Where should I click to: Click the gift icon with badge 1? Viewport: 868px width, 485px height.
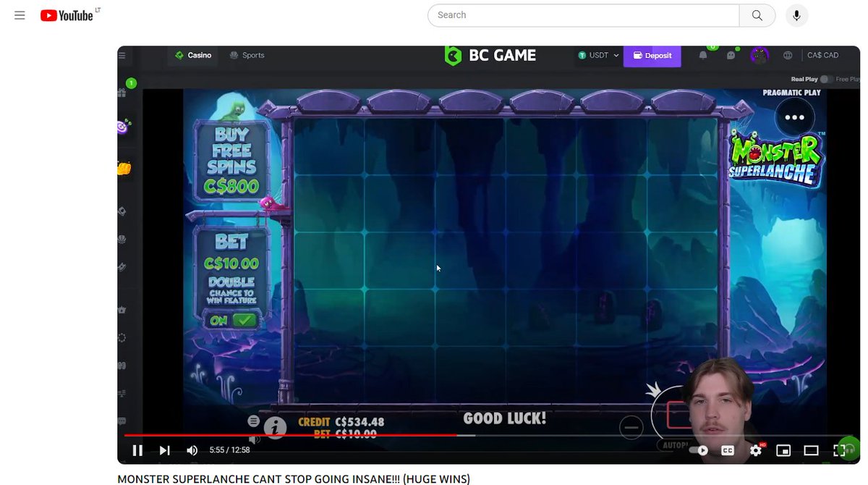tap(122, 92)
